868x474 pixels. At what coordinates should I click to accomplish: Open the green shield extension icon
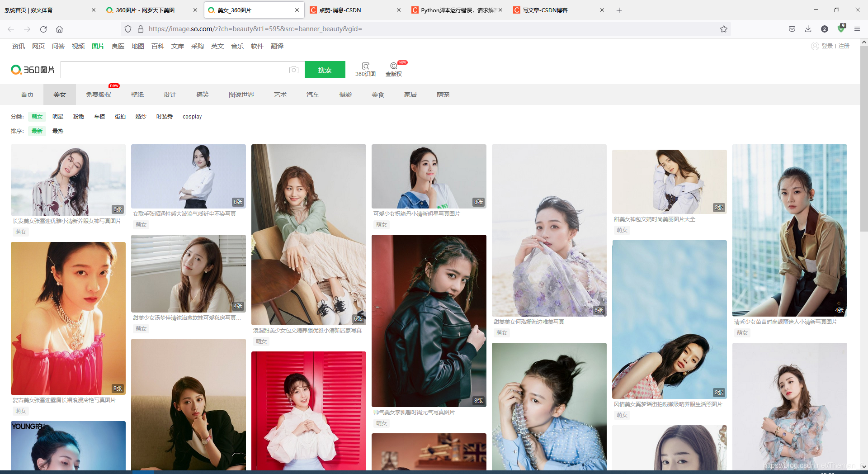point(841,28)
